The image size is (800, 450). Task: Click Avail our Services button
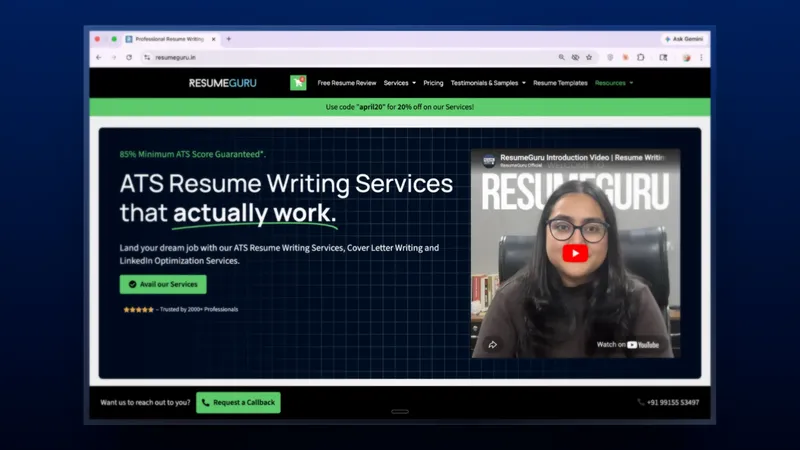[163, 284]
